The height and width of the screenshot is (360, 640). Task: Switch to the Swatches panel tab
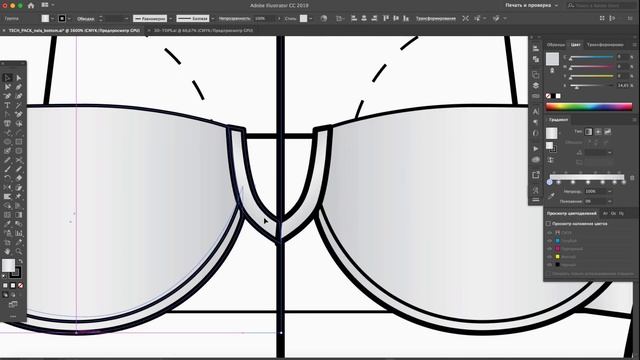(x=556, y=44)
